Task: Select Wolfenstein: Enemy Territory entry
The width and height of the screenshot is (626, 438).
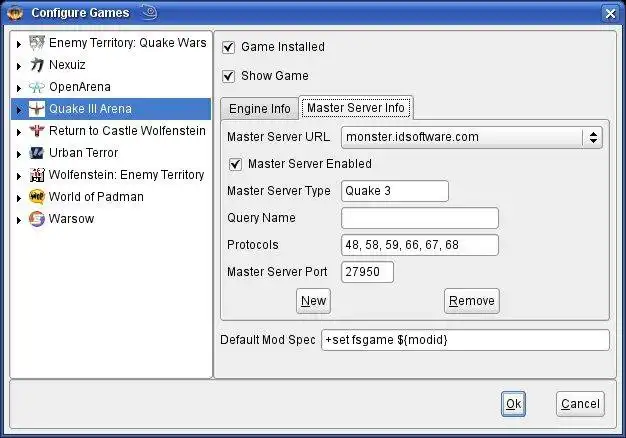Action: pyautogui.click(x=127, y=174)
